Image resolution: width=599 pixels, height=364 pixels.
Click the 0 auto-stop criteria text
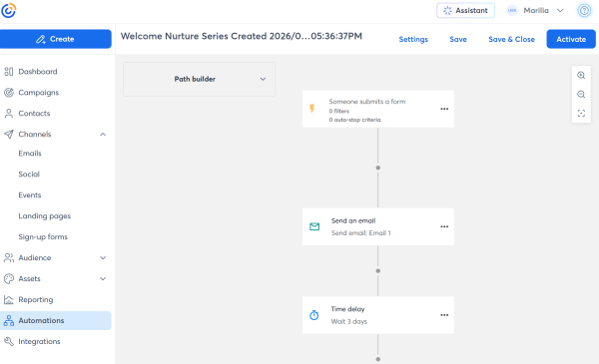click(354, 120)
